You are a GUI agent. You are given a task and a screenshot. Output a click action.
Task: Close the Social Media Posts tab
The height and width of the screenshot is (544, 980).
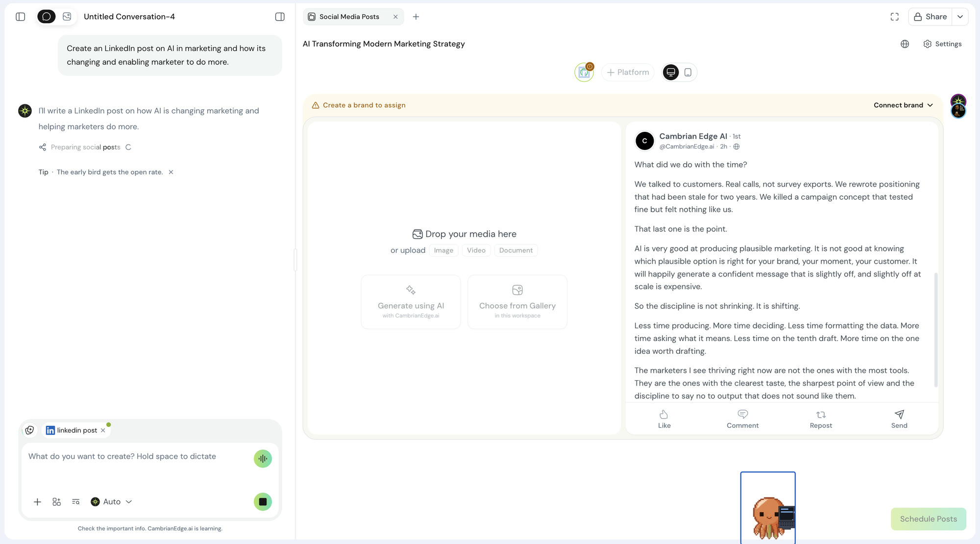(x=395, y=17)
